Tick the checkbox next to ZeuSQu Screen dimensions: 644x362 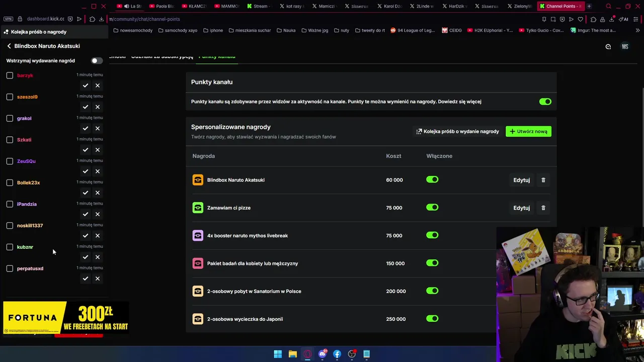pyautogui.click(x=10, y=161)
